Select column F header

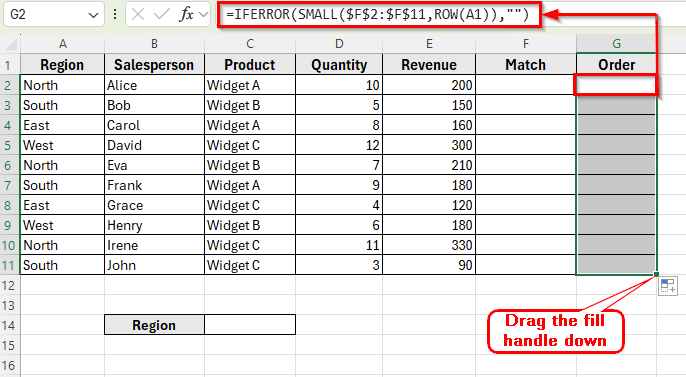tap(526, 44)
